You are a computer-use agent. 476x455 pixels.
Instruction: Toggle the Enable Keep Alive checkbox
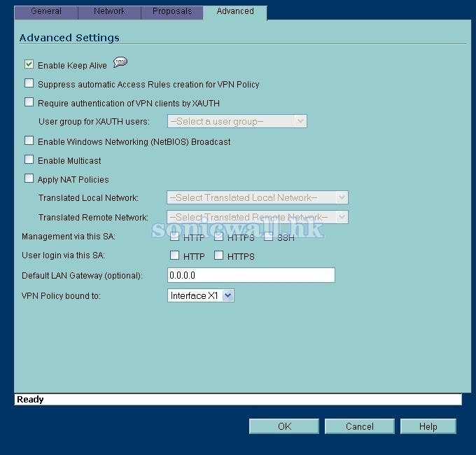coord(29,64)
